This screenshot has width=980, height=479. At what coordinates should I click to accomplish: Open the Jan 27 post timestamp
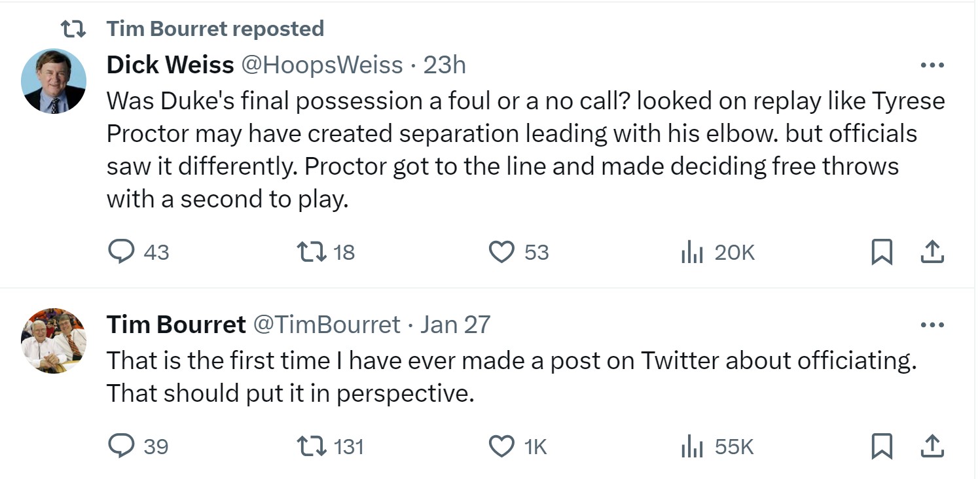455,325
